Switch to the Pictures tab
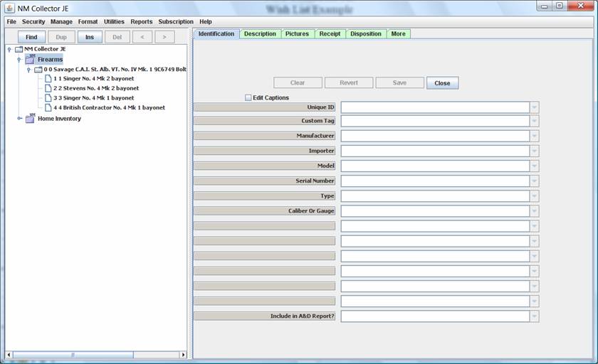 point(297,34)
